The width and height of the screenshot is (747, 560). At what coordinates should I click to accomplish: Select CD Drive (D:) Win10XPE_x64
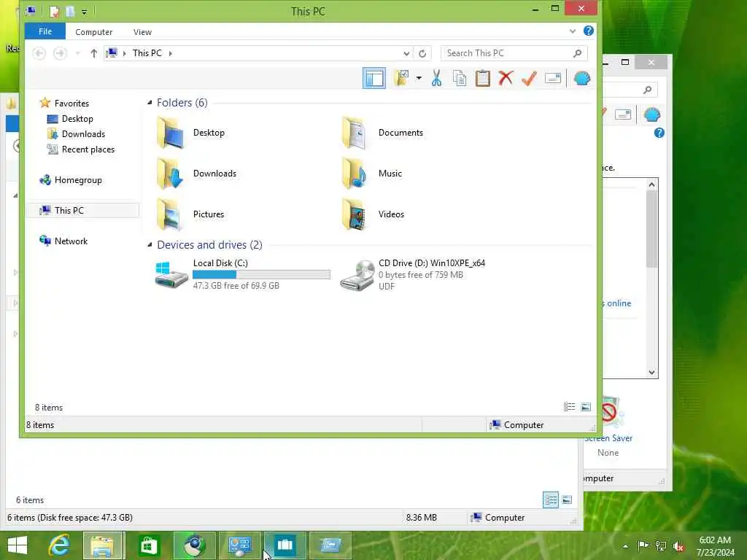(x=413, y=274)
